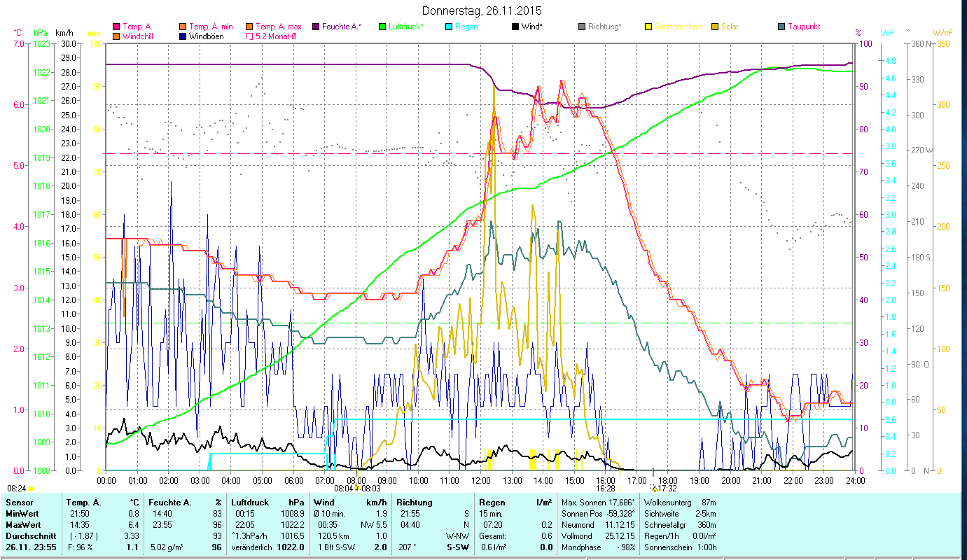Toggle the yellow Sonnenschein legend box
The width and height of the screenshot is (967, 560).
point(648,27)
